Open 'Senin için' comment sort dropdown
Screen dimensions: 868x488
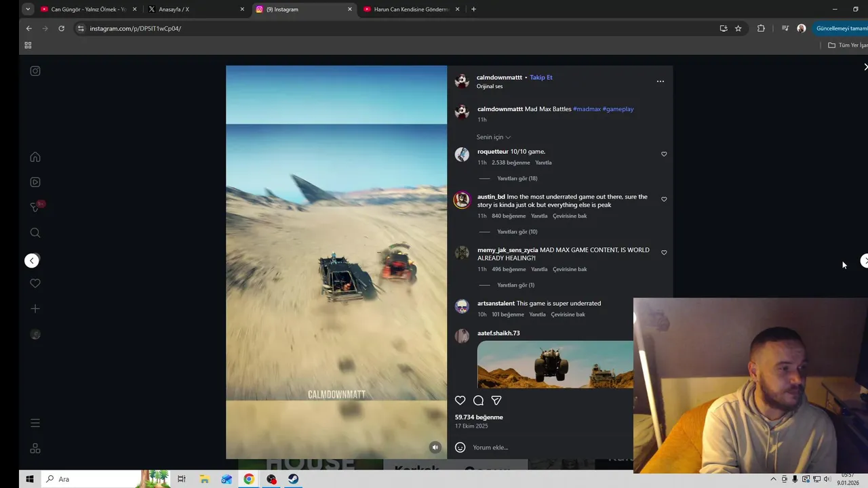pos(494,137)
